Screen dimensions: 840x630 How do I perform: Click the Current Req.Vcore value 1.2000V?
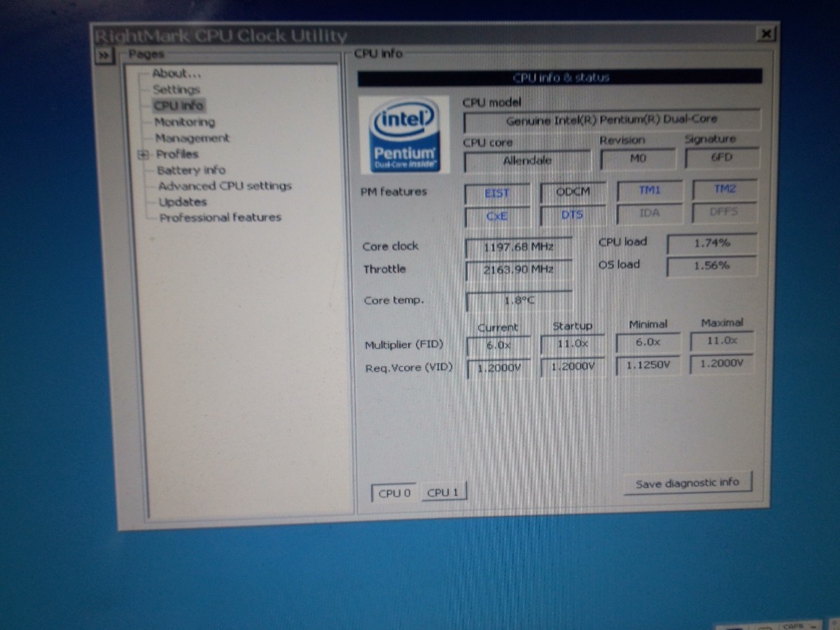click(498, 367)
